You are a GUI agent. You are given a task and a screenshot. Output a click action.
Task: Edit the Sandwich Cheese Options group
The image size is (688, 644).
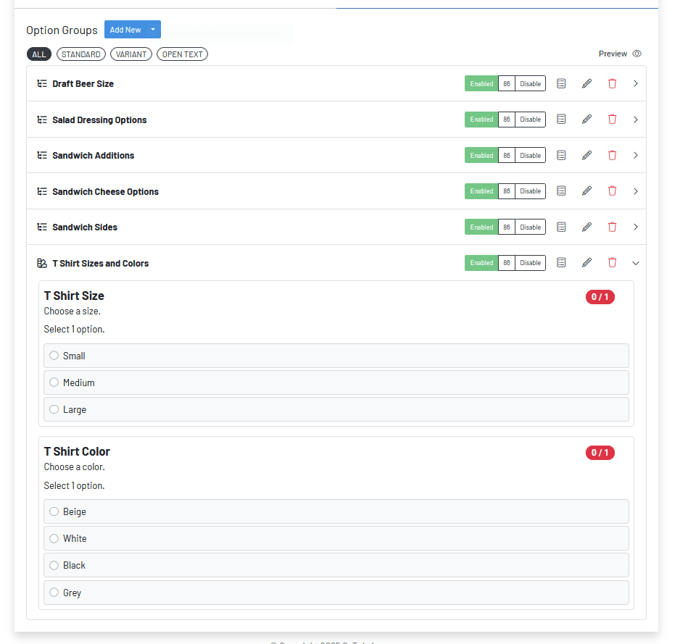[587, 191]
